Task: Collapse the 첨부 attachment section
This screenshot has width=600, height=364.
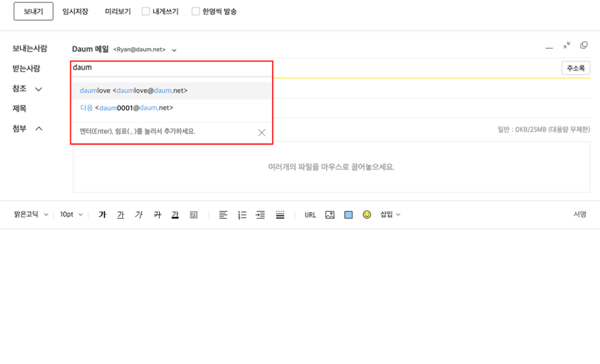Action: pyautogui.click(x=39, y=129)
